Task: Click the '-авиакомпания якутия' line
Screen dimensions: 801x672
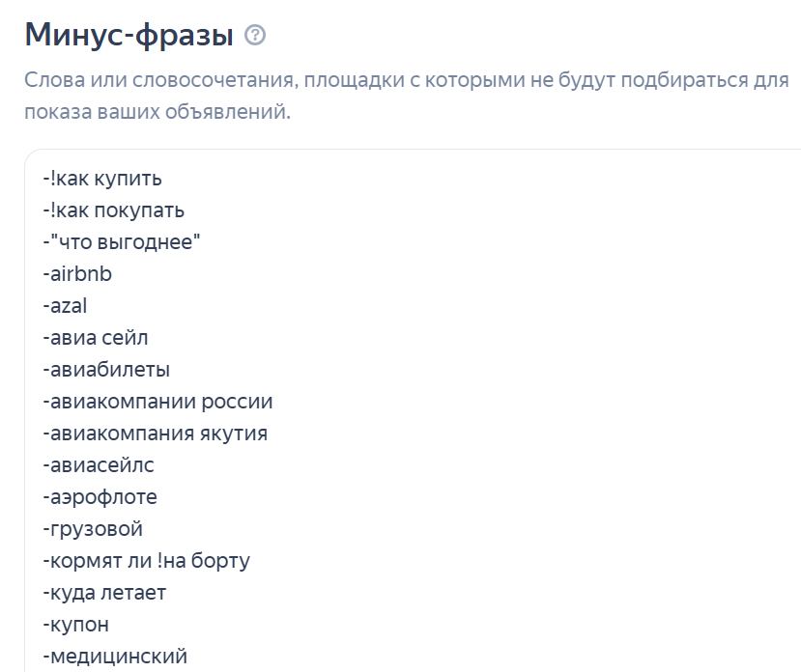Action: point(155,434)
